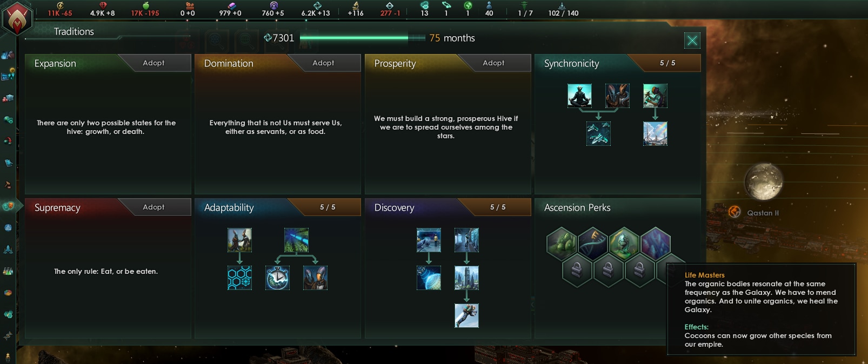This screenshot has width=868, height=364.
Task: Click the unity progress bar
Action: tap(363, 38)
